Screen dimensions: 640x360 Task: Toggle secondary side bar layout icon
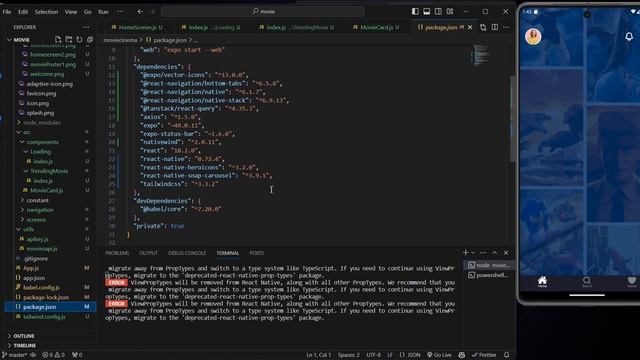(438, 11)
